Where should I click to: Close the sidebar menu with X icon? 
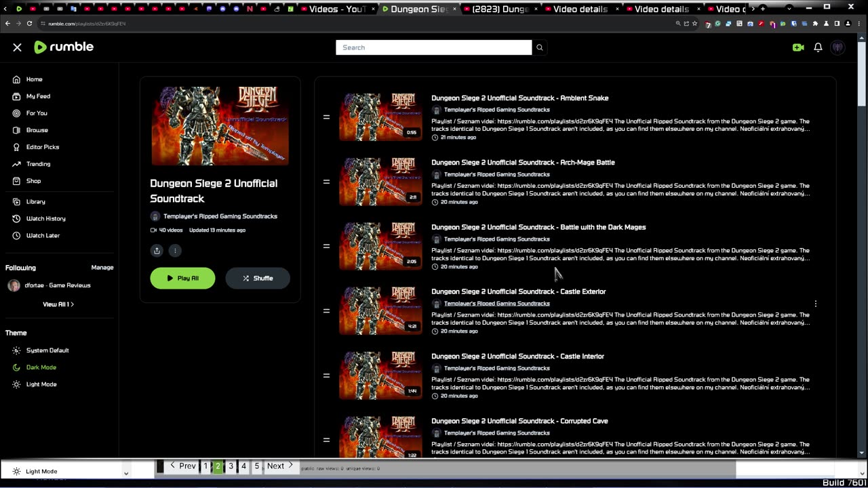(17, 47)
